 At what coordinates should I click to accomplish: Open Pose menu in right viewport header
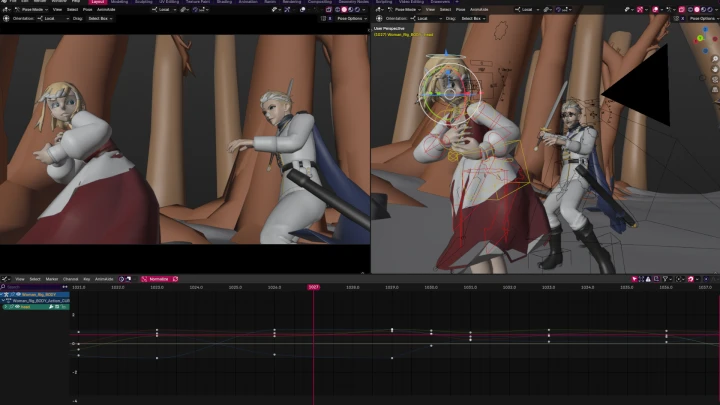tap(460, 9)
